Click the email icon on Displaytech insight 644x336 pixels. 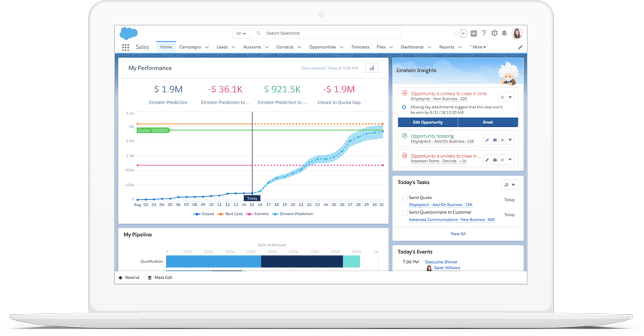[495, 140]
